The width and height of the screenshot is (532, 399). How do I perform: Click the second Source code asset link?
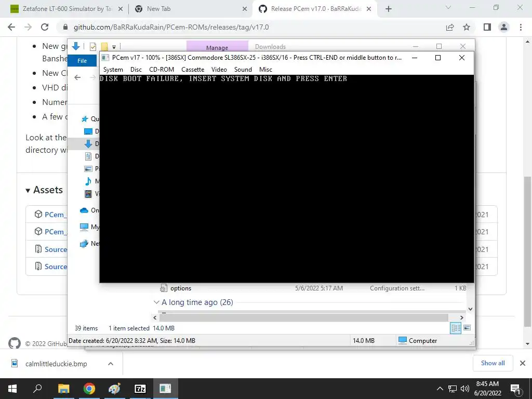pos(56,267)
